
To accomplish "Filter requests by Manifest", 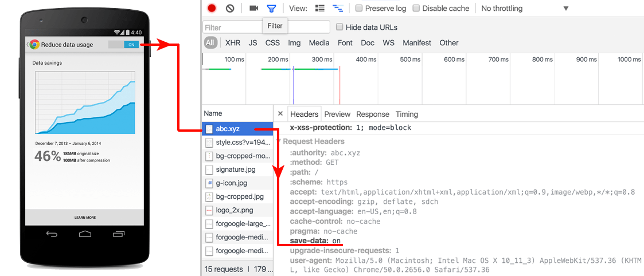I will (417, 42).
